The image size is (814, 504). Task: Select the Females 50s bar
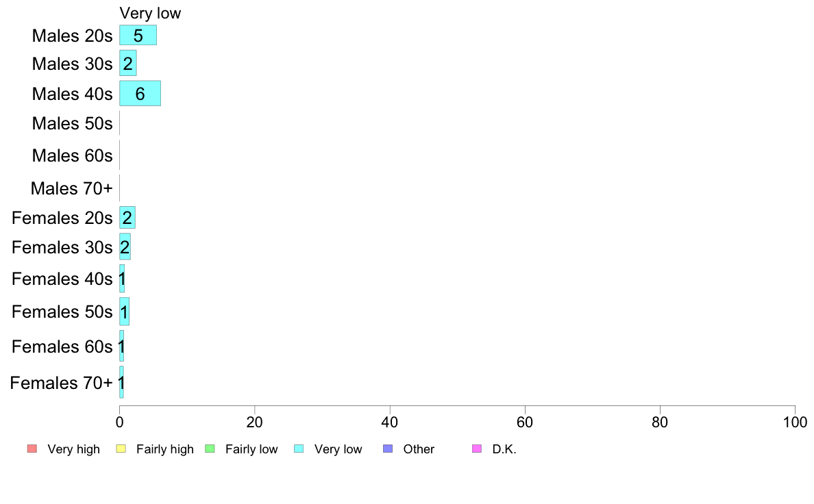click(124, 312)
